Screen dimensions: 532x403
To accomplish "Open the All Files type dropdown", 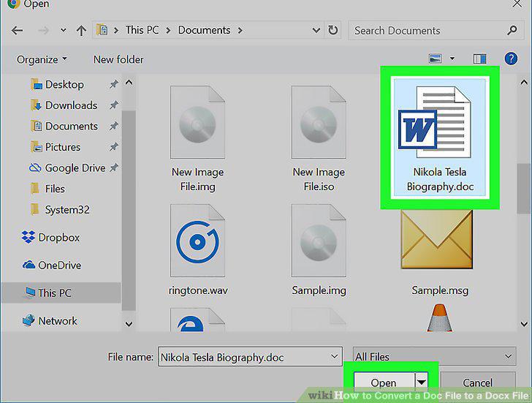I will 434,356.
